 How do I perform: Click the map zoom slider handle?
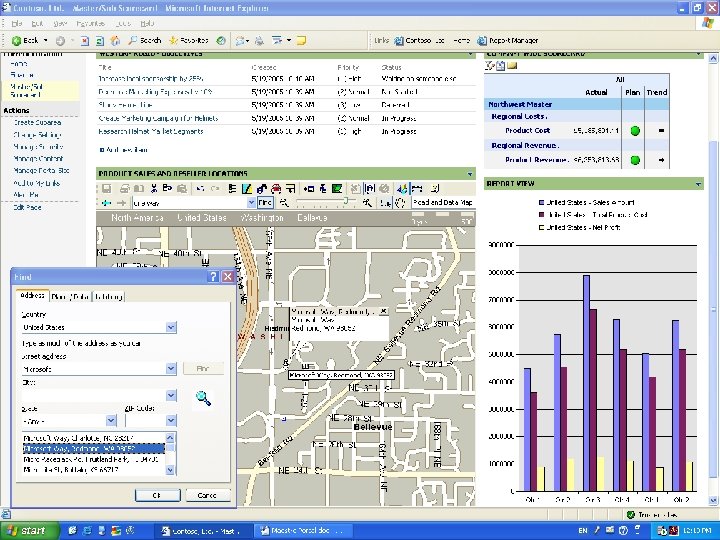[x=347, y=201]
